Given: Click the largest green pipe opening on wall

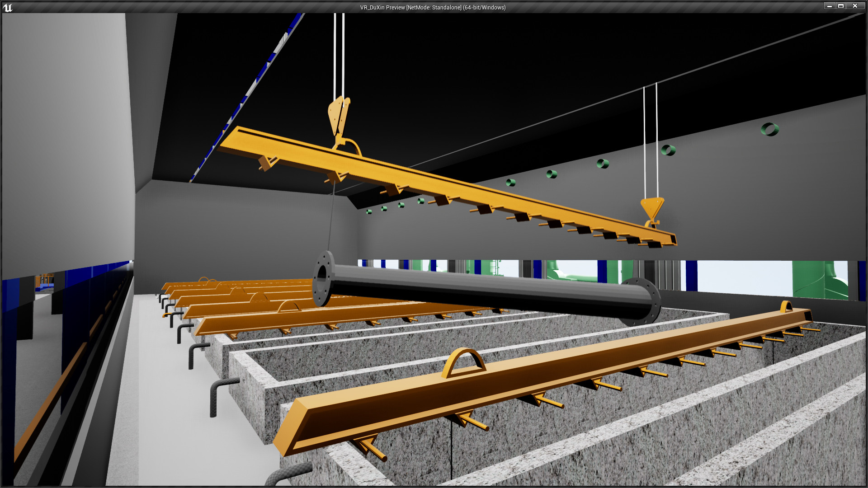Looking at the screenshot, I should [x=769, y=130].
